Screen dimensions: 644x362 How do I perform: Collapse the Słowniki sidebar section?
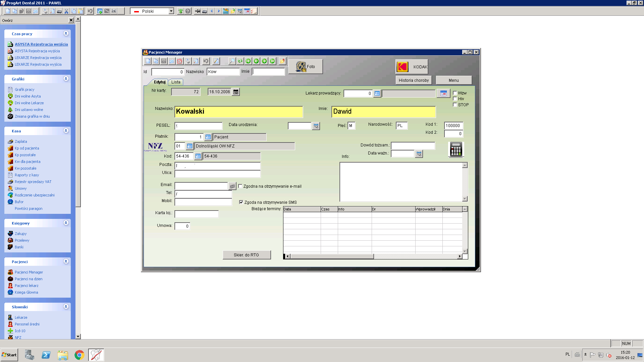pos(66,307)
